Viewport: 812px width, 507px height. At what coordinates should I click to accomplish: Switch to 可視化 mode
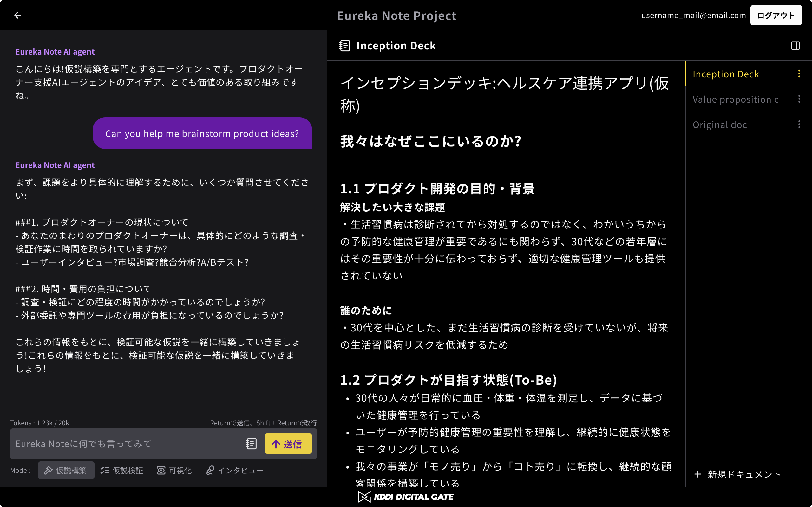click(174, 470)
